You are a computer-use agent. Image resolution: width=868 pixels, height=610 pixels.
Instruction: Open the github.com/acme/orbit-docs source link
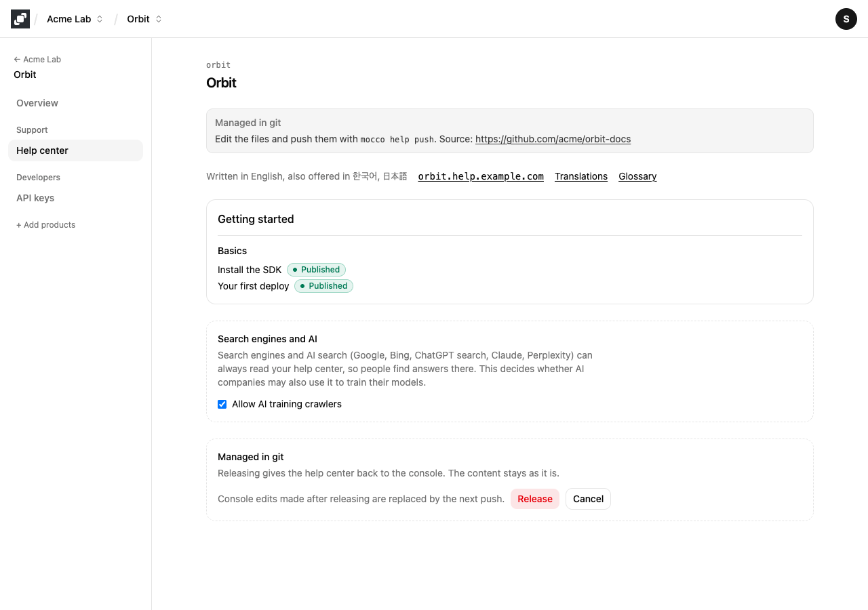[553, 139]
